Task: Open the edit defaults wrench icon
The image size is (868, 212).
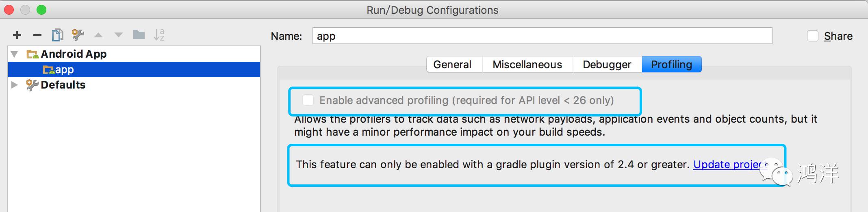Action: click(78, 35)
